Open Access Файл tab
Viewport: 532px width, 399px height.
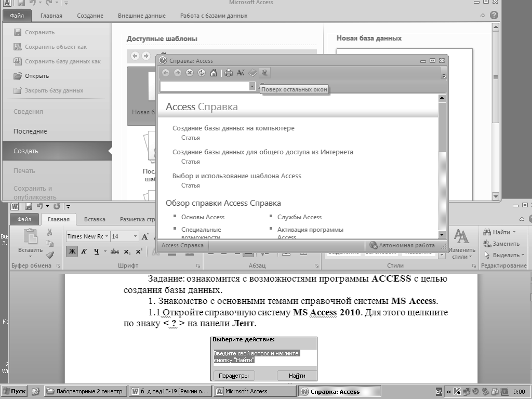(x=17, y=16)
